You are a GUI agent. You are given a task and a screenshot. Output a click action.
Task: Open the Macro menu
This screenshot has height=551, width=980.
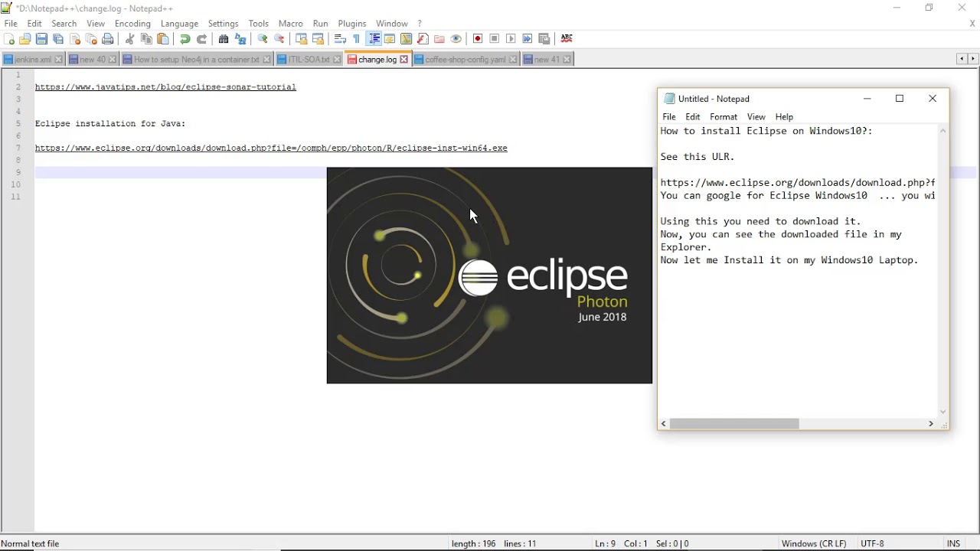[291, 24]
